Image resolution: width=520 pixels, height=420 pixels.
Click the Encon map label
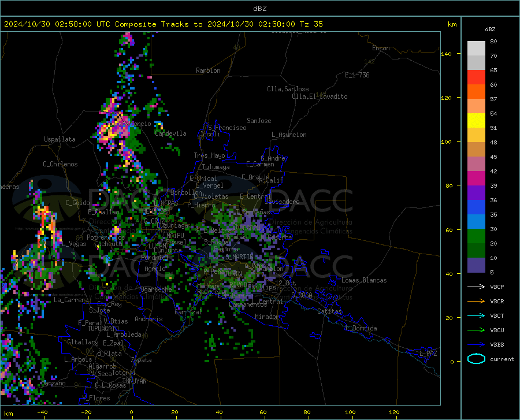tap(381, 48)
